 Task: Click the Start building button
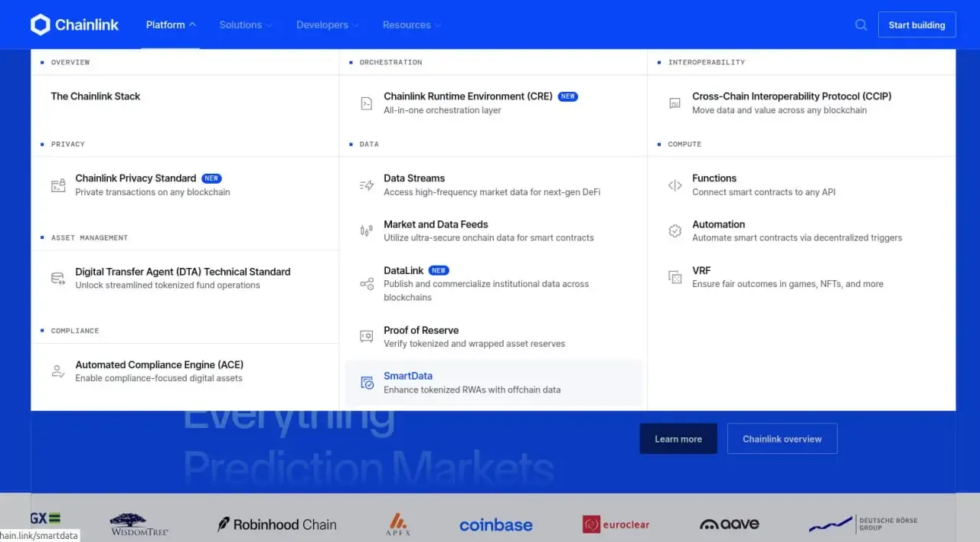pos(916,24)
